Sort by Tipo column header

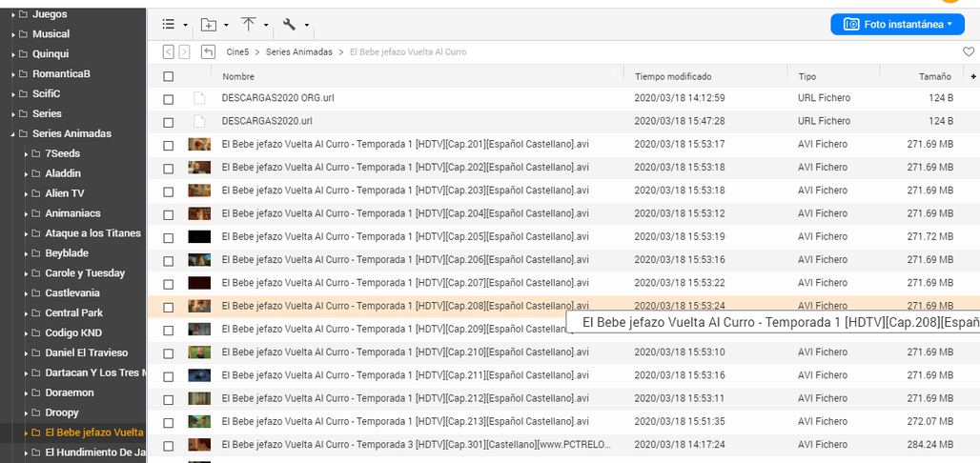pos(806,76)
